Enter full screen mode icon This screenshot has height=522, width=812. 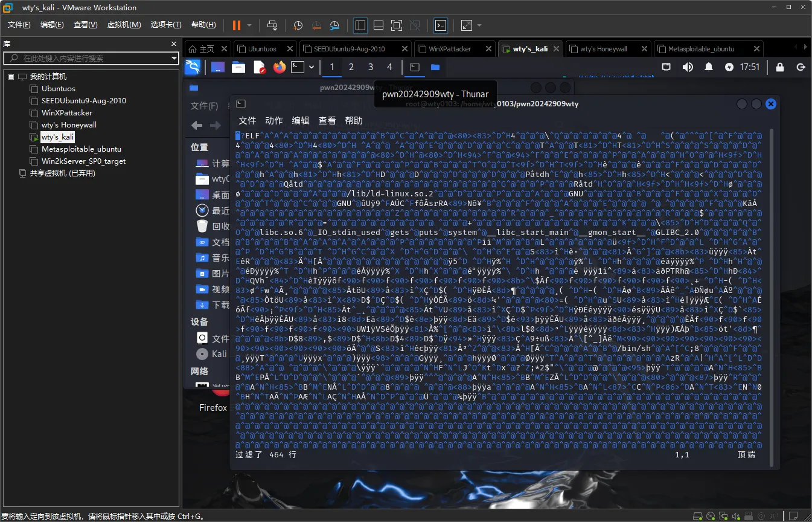(x=397, y=25)
